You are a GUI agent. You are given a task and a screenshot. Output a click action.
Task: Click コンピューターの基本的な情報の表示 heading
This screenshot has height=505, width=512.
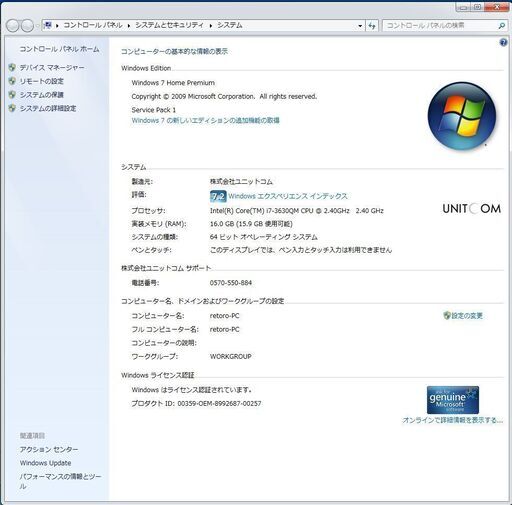(174, 51)
